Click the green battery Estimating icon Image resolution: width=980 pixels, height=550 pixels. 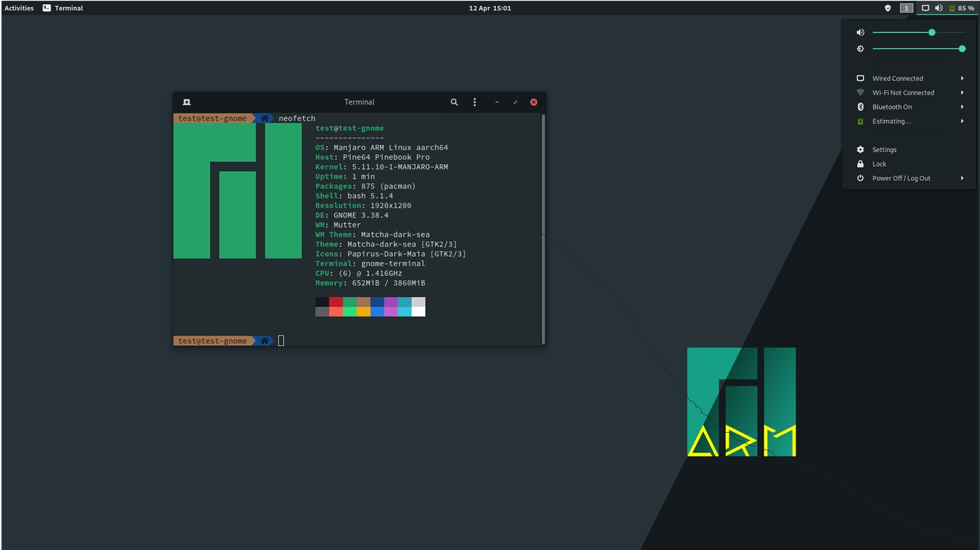coord(860,122)
